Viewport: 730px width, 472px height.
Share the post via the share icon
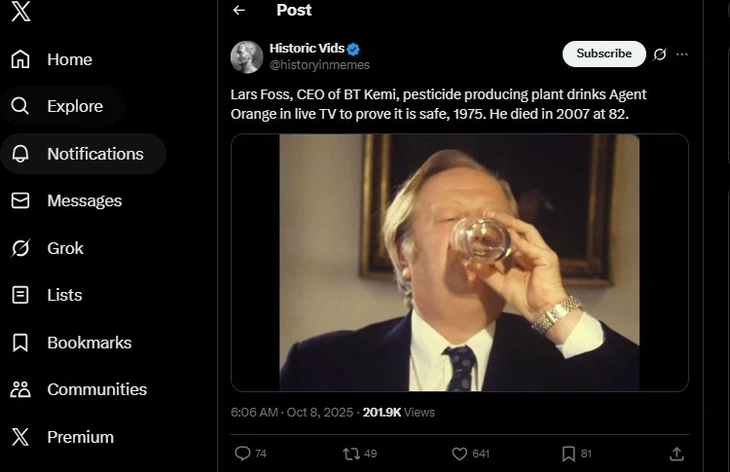click(677, 453)
